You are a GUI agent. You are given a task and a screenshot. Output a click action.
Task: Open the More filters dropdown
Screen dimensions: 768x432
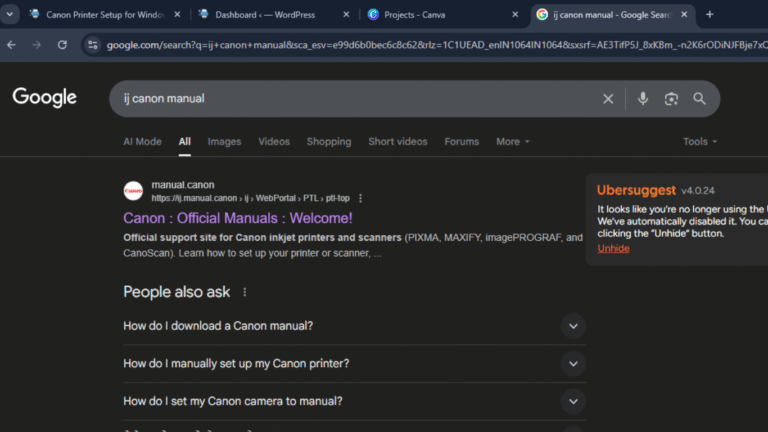(513, 142)
